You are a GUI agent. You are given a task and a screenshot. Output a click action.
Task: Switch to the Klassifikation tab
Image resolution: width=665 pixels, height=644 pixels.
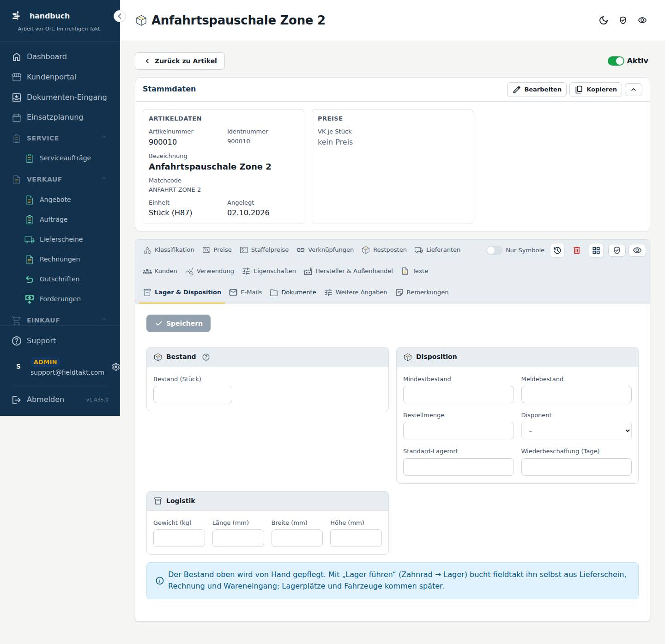click(169, 250)
